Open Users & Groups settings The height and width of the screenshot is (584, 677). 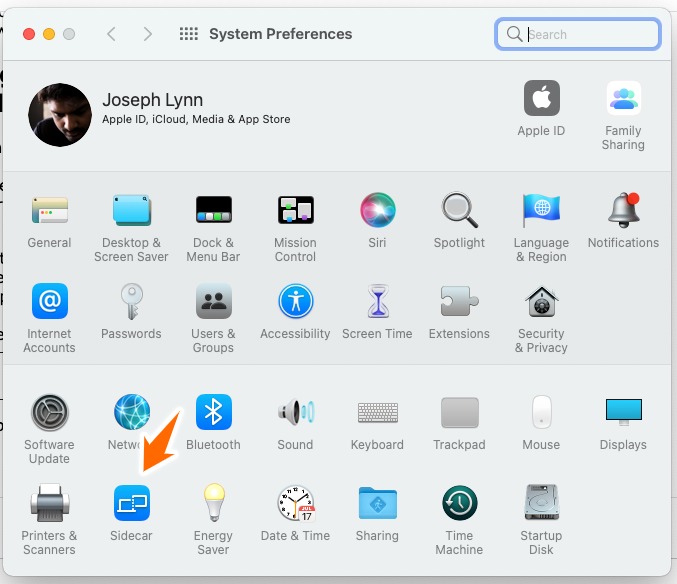click(x=214, y=301)
